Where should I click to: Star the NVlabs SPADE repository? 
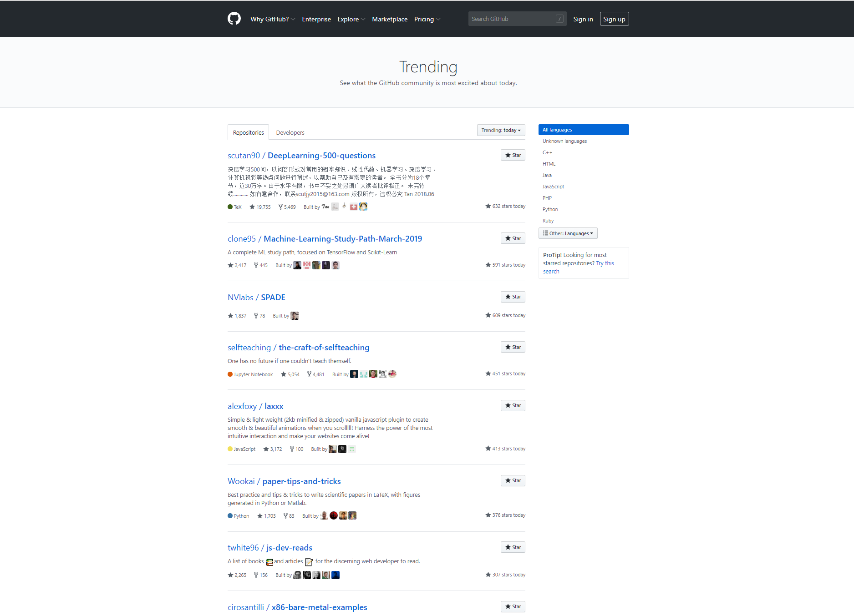pyautogui.click(x=513, y=297)
